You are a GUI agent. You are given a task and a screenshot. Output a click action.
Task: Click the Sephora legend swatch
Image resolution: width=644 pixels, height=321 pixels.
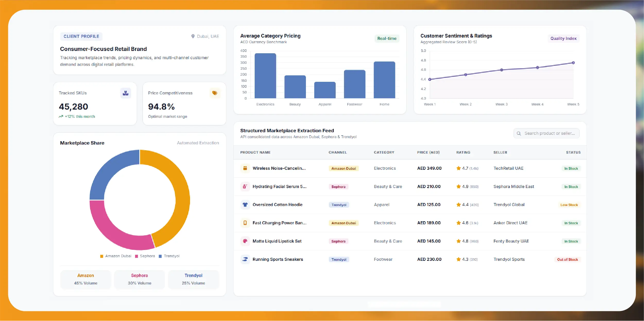tap(136, 256)
